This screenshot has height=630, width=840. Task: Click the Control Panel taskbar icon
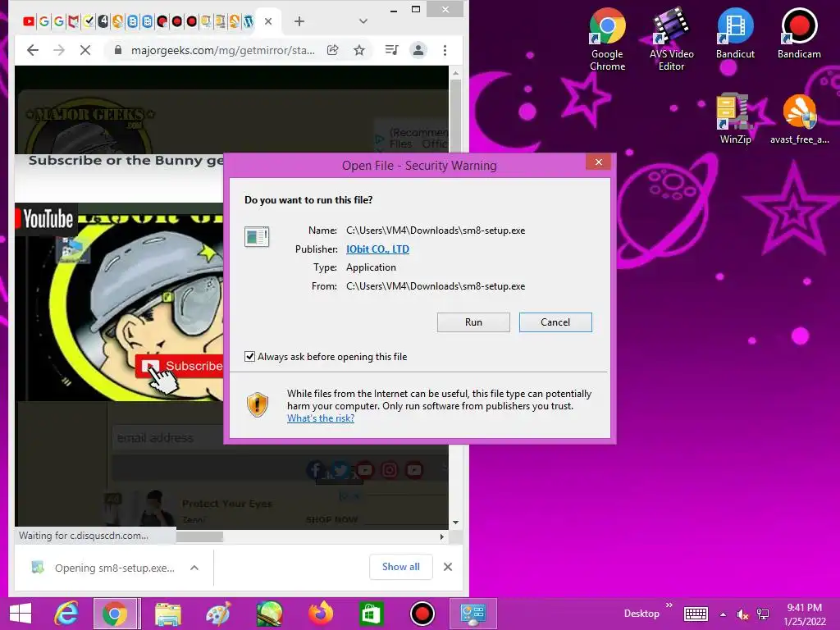(x=473, y=614)
